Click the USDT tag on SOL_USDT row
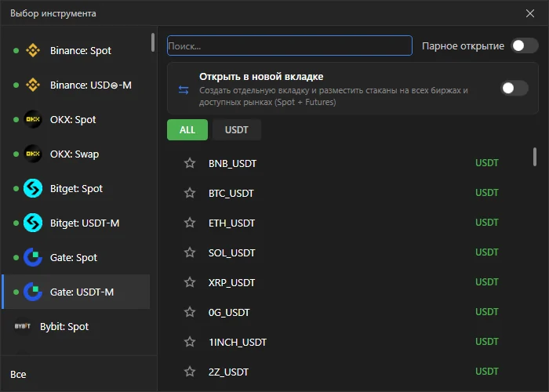 coord(487,252)
